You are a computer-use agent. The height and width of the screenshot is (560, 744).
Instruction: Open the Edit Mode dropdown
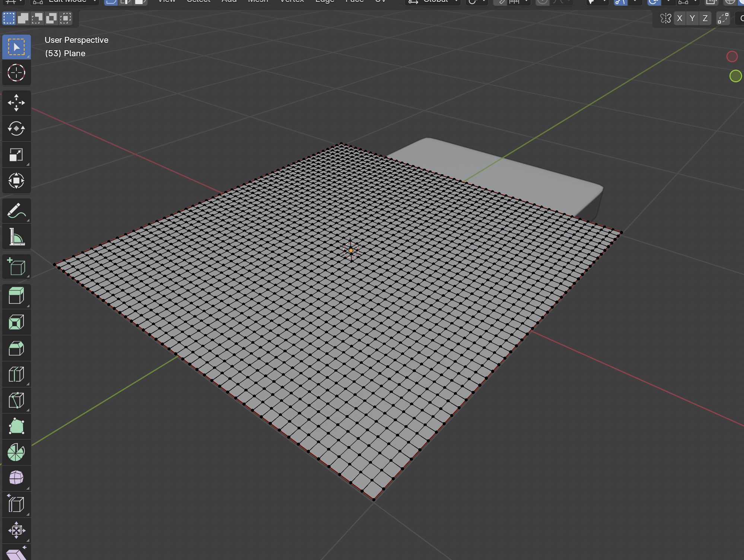pyautogui.click(x=64, y=1)
